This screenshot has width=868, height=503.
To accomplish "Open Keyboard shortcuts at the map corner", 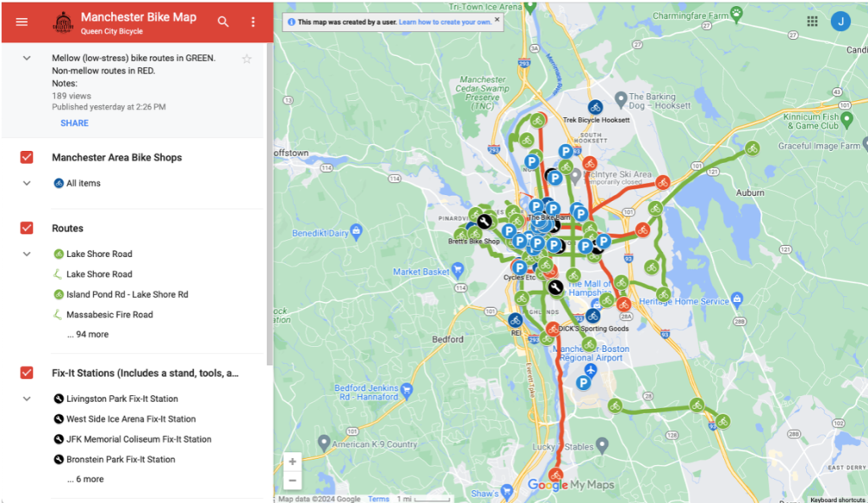I will pyautogui.click(x=837, y=500).
